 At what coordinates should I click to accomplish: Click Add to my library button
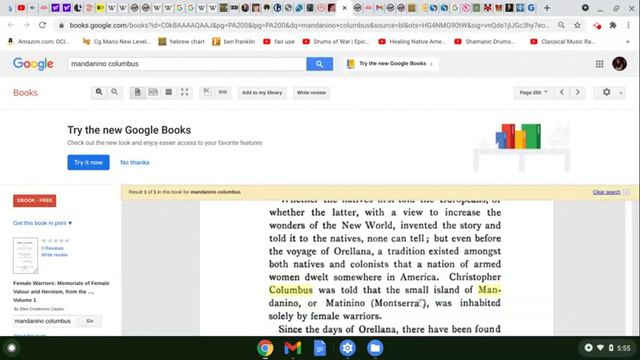pyautogui.click(x=262, y=93)
